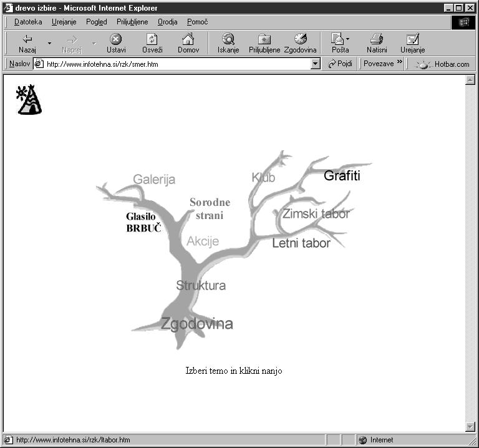The height and width of the screenshot is (448, 479).
Task: Open the Letni tabor link
Action: click(301, 243)
